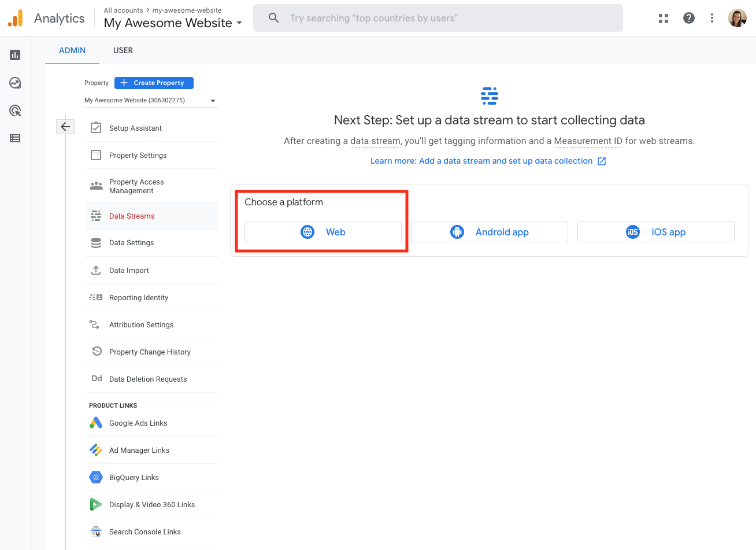The height and width of the screenshot is (550, 756).
Task: Choose the Android app platform button
Action: pos(490,232)
